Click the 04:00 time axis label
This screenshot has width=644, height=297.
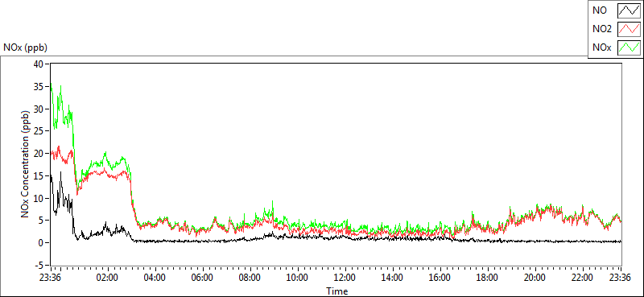pos(155,277)
